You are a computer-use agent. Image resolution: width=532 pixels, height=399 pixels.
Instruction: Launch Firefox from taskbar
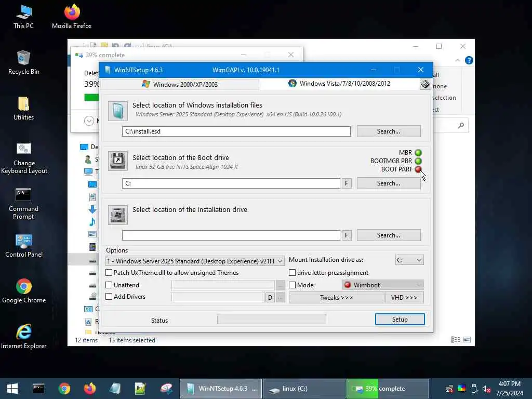pyautogui.click(x=89, y=389)
